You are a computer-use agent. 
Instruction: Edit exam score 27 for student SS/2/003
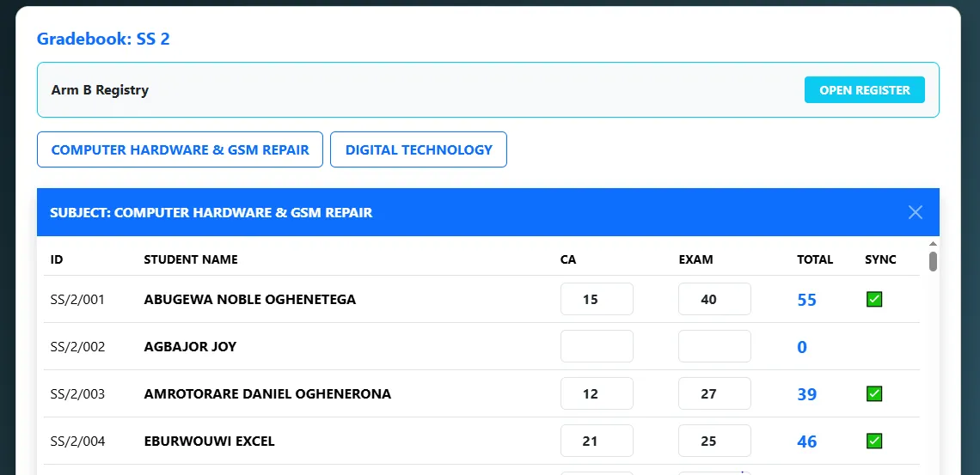714,394
